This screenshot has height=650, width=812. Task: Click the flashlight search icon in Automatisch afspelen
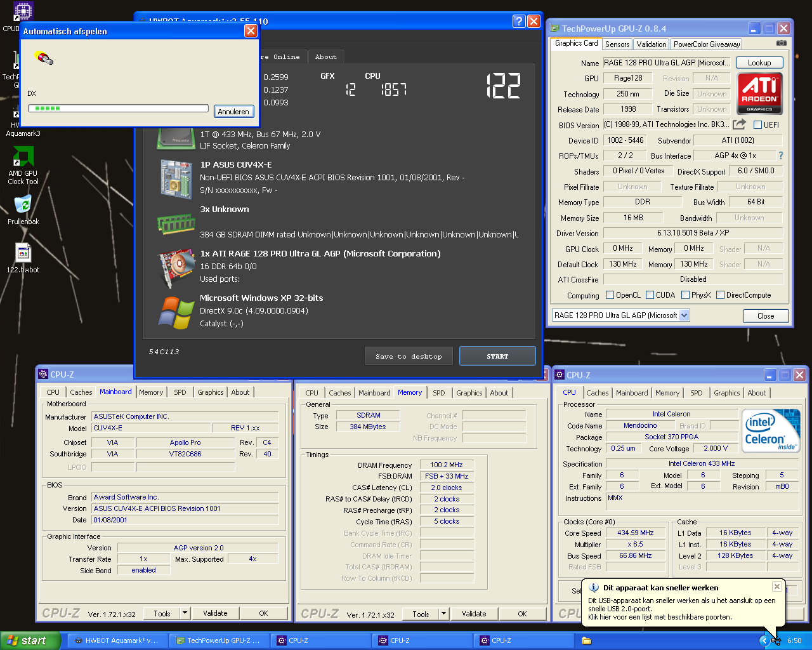(x=43, y=58)
